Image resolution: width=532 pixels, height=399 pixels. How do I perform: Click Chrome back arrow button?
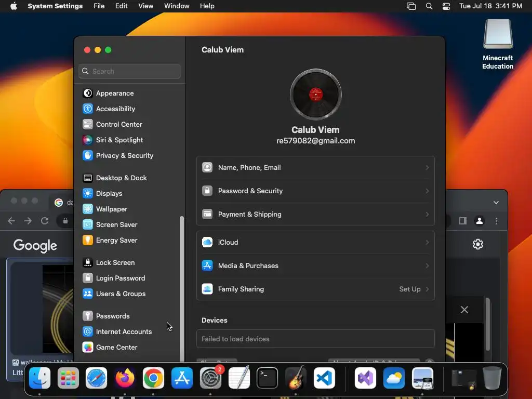tap(11, 221)
